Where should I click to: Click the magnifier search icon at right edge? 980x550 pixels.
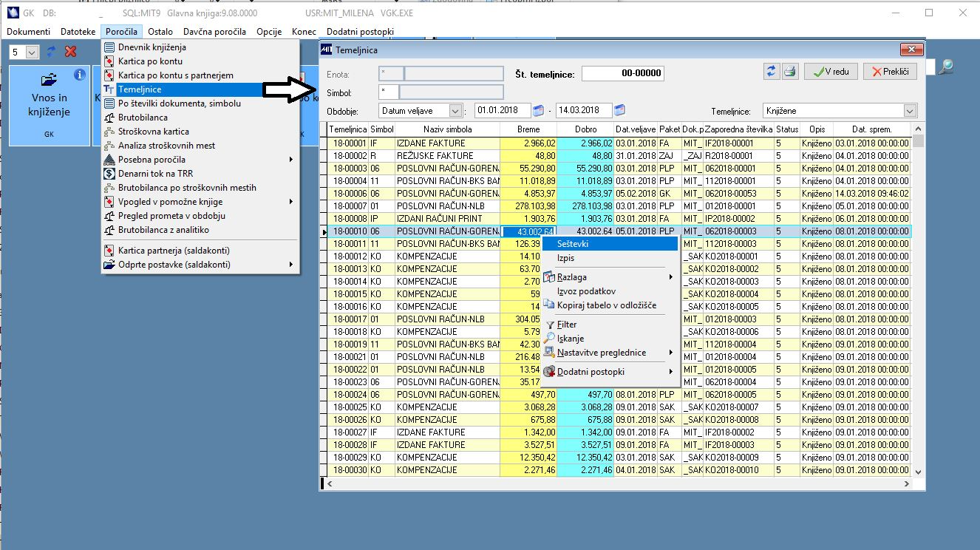pyautogui.click(x=945, y=67)
